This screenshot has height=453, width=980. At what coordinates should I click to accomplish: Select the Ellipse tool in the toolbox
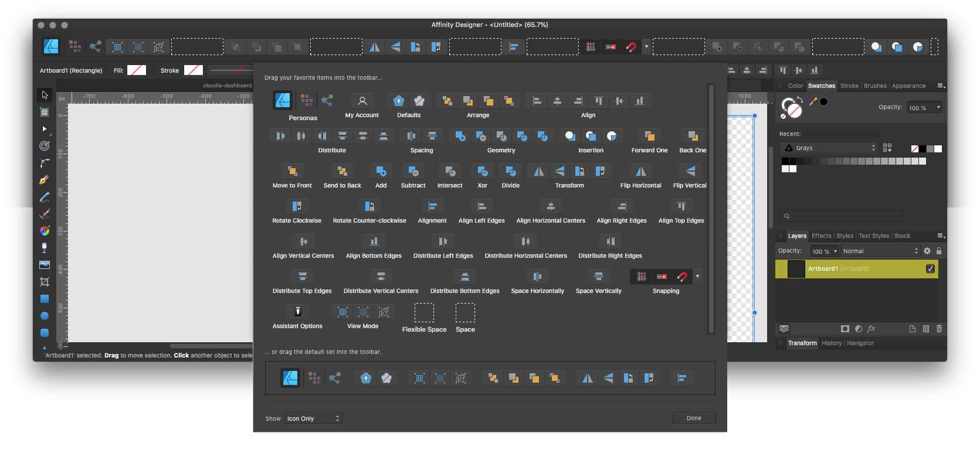point(45,316)
